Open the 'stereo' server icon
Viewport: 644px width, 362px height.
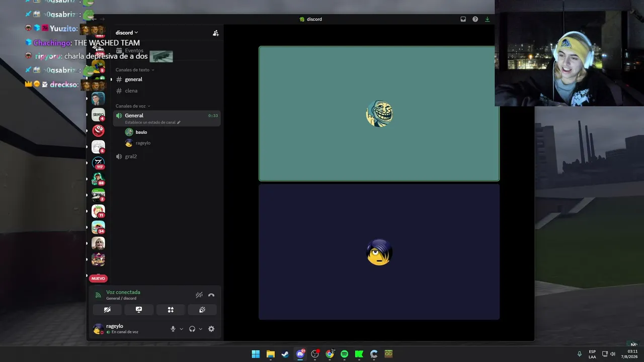(x=98, y=115)
